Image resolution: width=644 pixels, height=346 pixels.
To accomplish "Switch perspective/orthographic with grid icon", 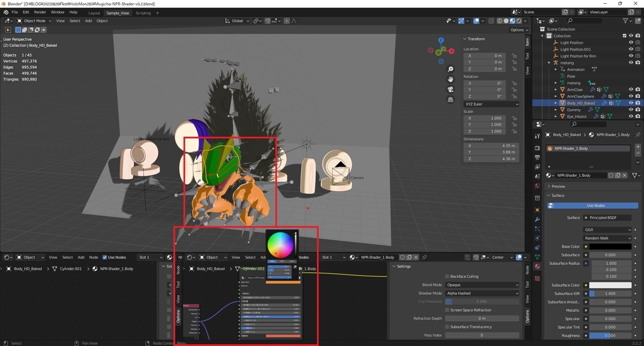I will click(x=451, y=100).
